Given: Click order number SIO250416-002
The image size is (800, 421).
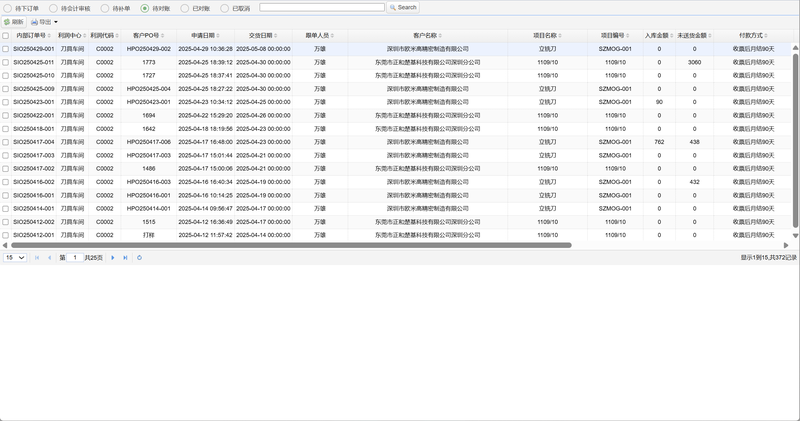Looking at the screenshot, I should [34, 182].
